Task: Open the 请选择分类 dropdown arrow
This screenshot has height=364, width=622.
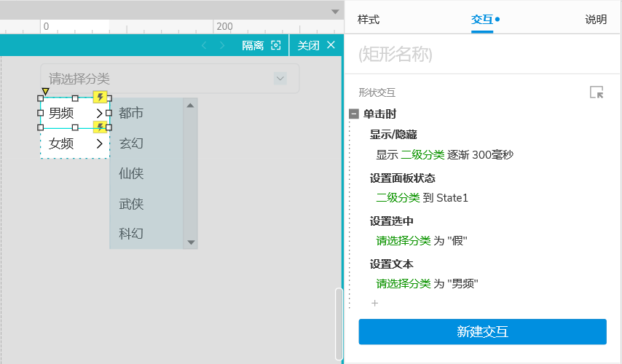Action: click(280, 79)
